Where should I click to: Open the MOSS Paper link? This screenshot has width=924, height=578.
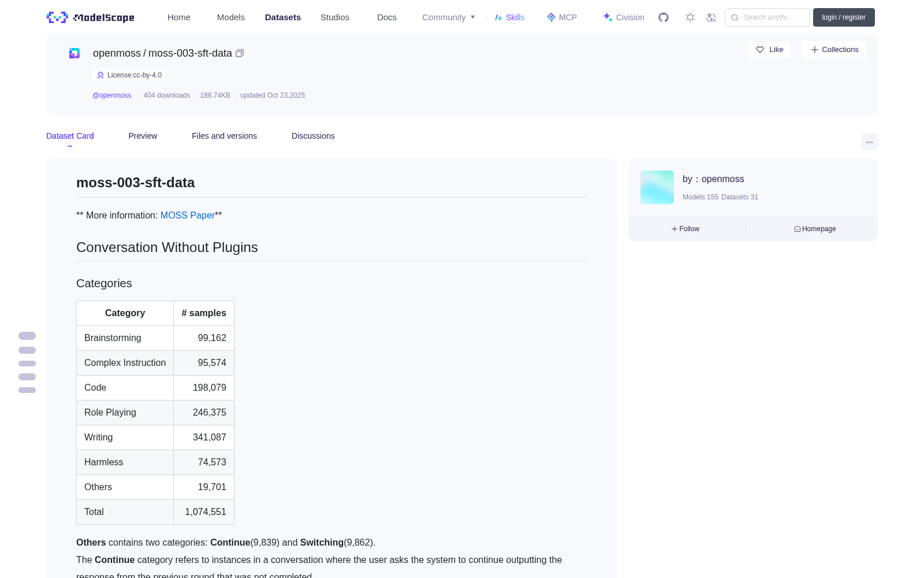coord(187,215)
